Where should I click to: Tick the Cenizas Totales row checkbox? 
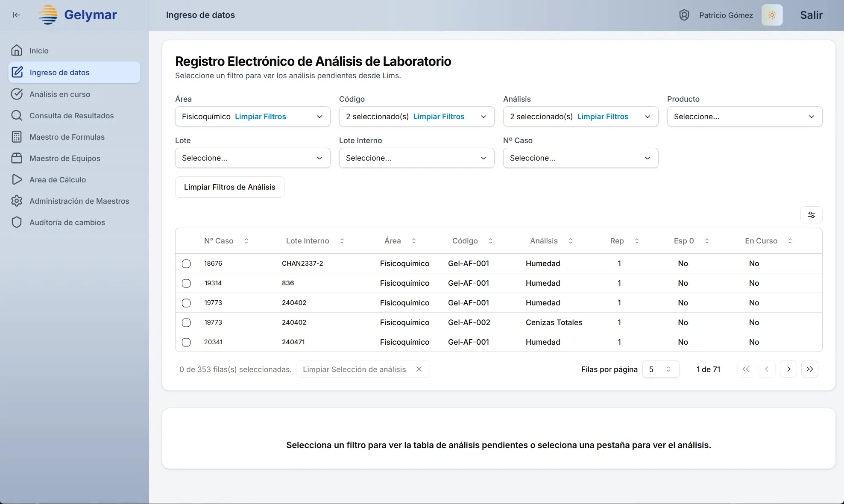[x=186, y=322]
